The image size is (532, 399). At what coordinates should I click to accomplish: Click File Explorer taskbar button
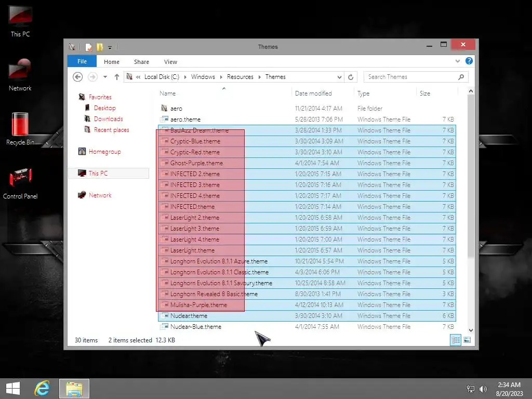74,389
